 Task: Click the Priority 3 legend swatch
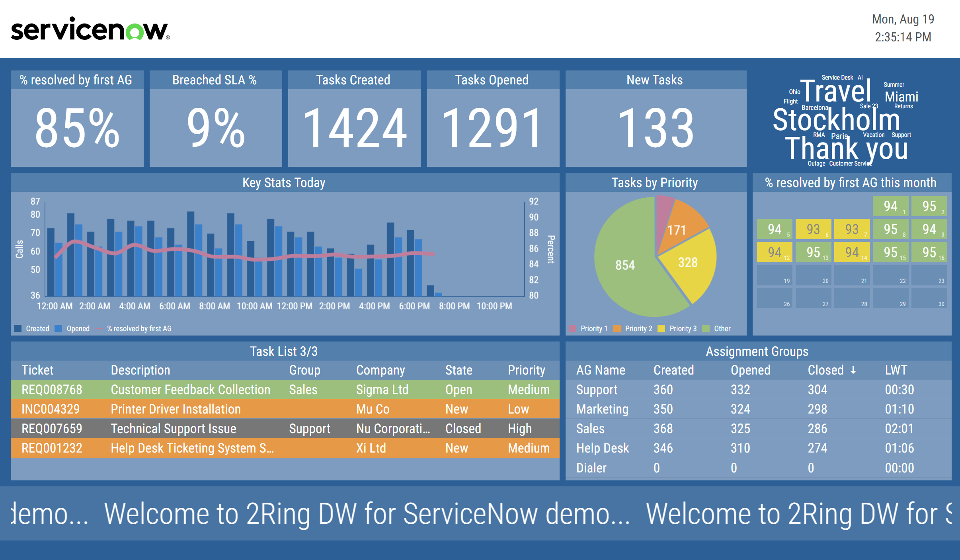(661, 329)
